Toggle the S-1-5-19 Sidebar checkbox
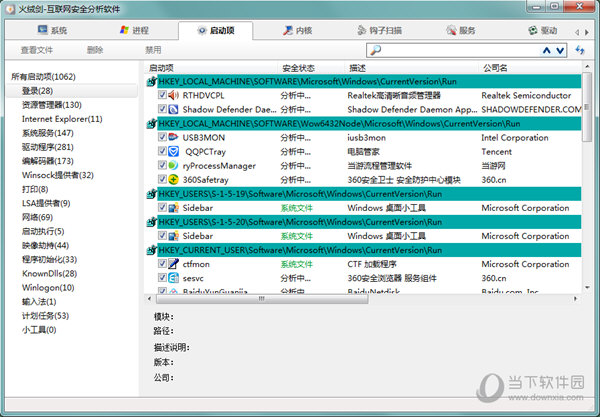The height and width of the screenshot is (417, 600). point(162,207)
